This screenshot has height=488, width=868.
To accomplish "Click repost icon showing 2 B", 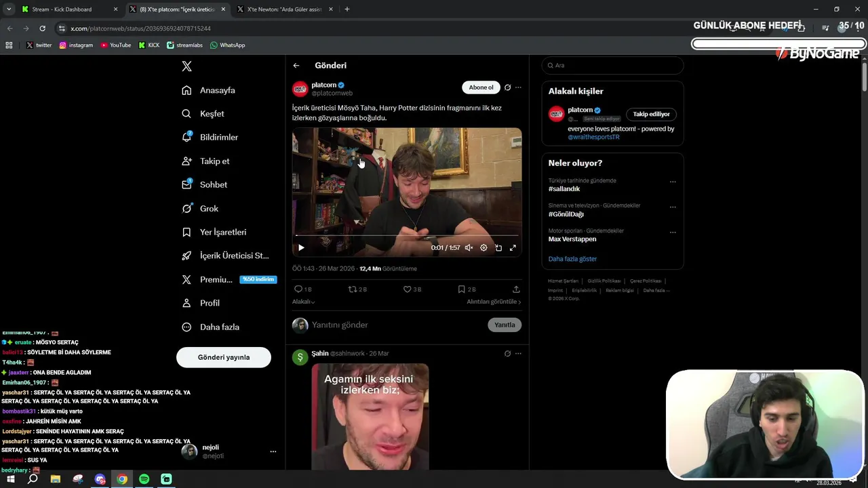I will (357, 289).
